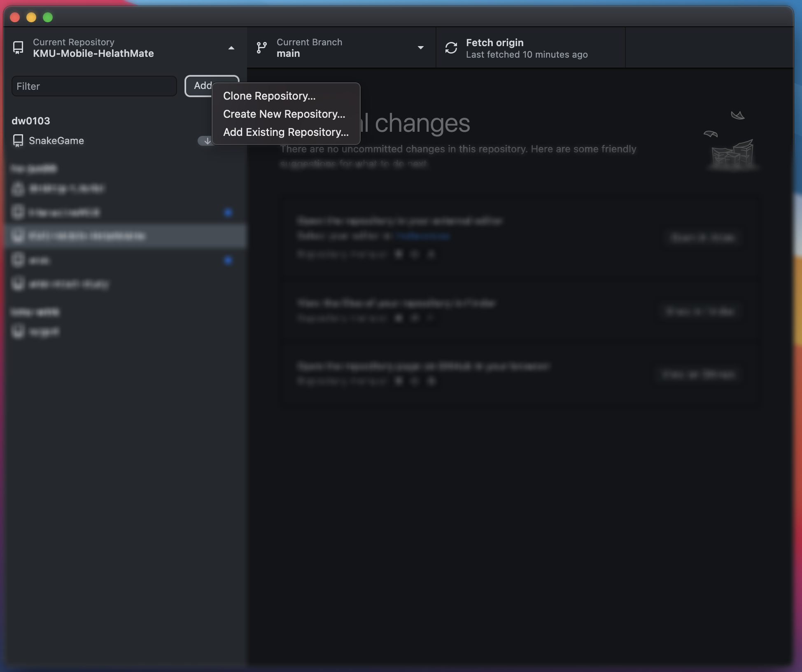Click the yellow minimize window button
The width and height of the screenshot is (802, 672).
pyautogui.click(x=31, y=17)
